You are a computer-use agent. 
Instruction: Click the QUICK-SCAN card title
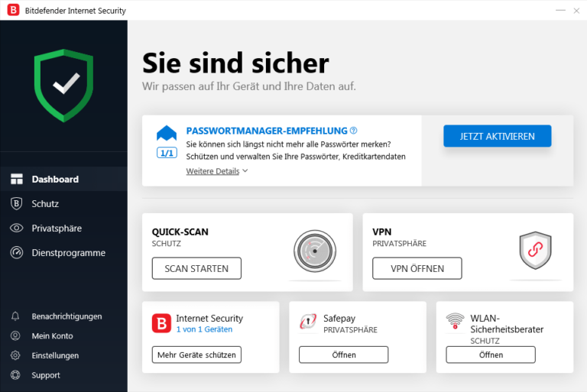180,232
